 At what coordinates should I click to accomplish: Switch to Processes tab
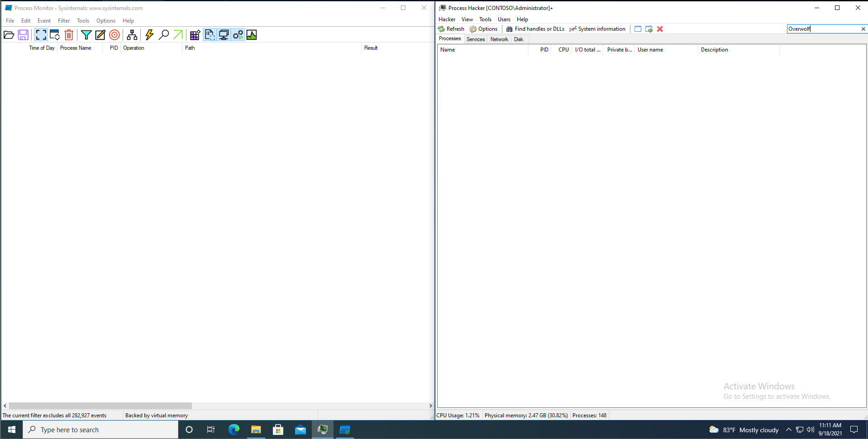tap(450, 39)
